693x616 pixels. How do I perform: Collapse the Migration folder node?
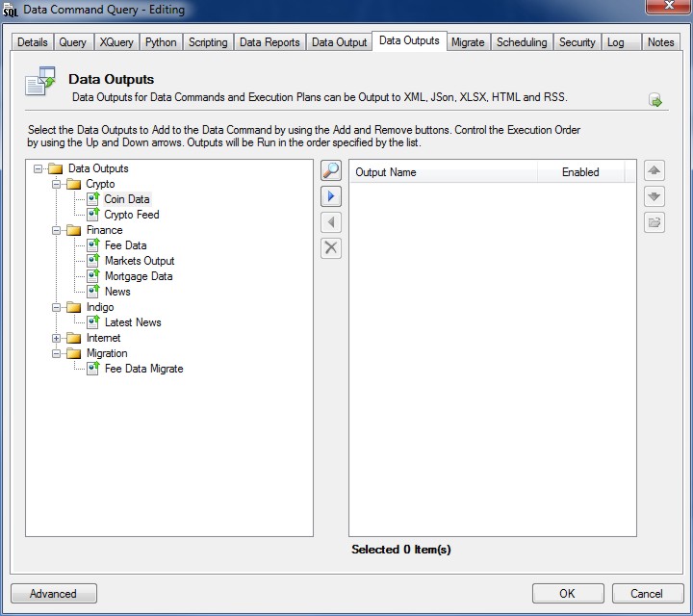pyautogui.click(x=57, y=353)
